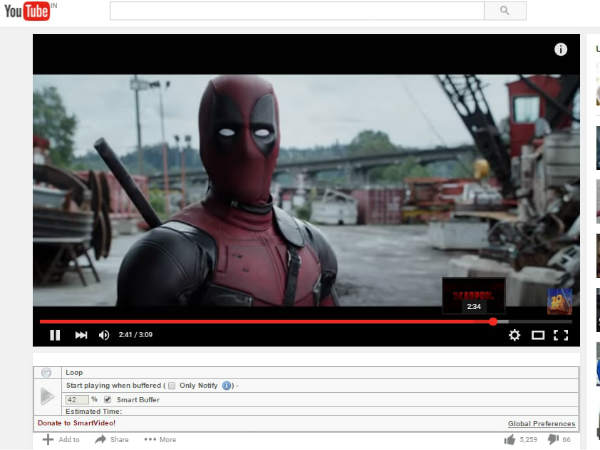Click the Only Notify info icon
This screenshot has width=600, height=450.
[x=227, y=386]
